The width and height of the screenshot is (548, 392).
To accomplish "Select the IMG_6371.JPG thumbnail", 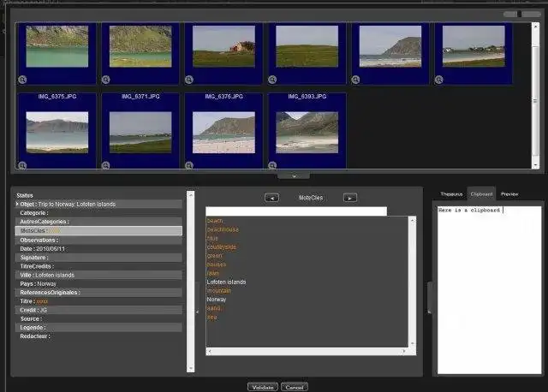I will (x=140, y=132).
